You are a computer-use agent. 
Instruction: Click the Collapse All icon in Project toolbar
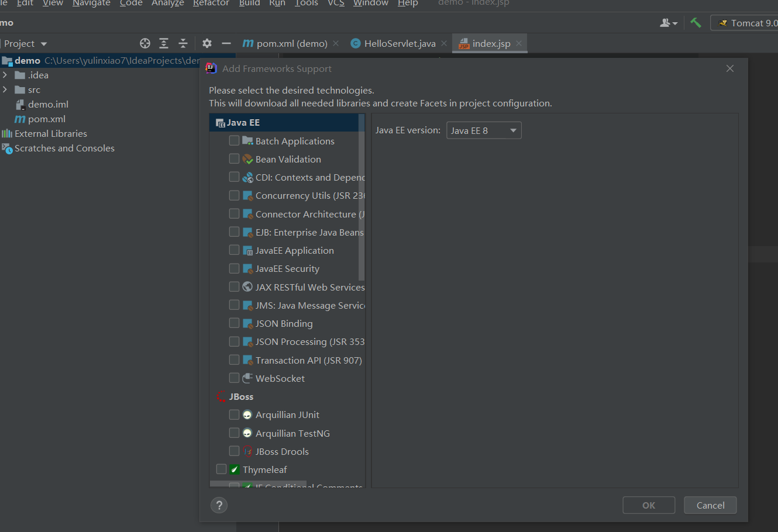(183, 43)
